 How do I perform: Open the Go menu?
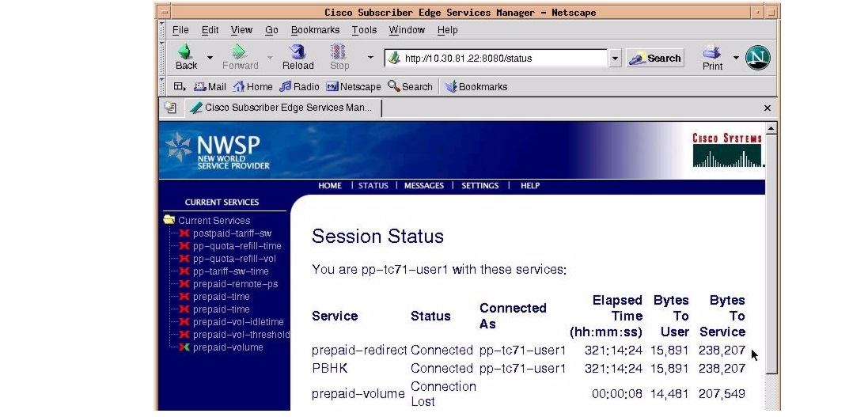(x=271, y=30)
